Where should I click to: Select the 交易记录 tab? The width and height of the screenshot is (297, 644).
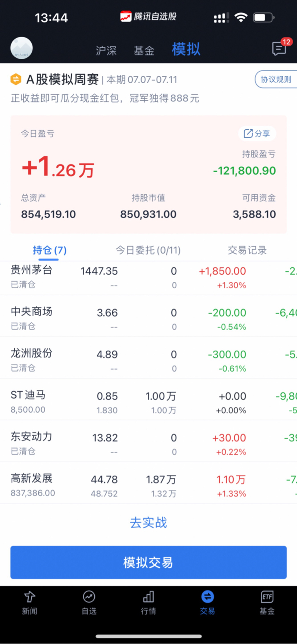pyautogui.click(x=247, y=250)
